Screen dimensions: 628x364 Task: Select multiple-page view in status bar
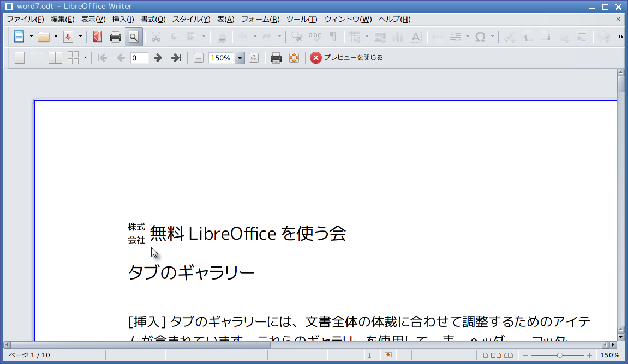point(496,355)
